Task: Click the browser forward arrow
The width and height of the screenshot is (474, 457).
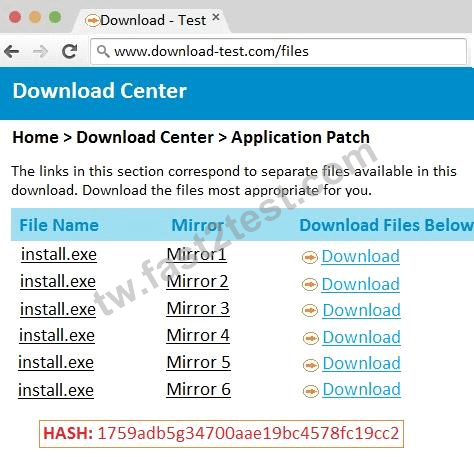Action: (40, 52)
